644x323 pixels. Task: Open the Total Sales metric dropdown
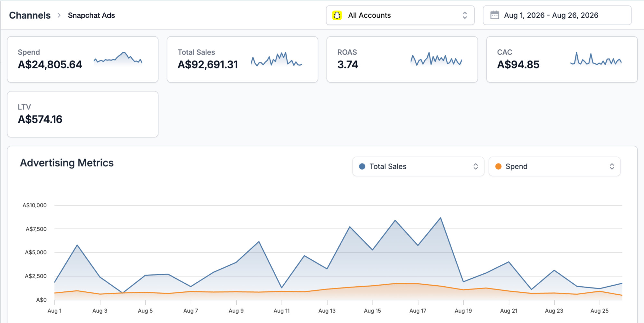(418, 166)
